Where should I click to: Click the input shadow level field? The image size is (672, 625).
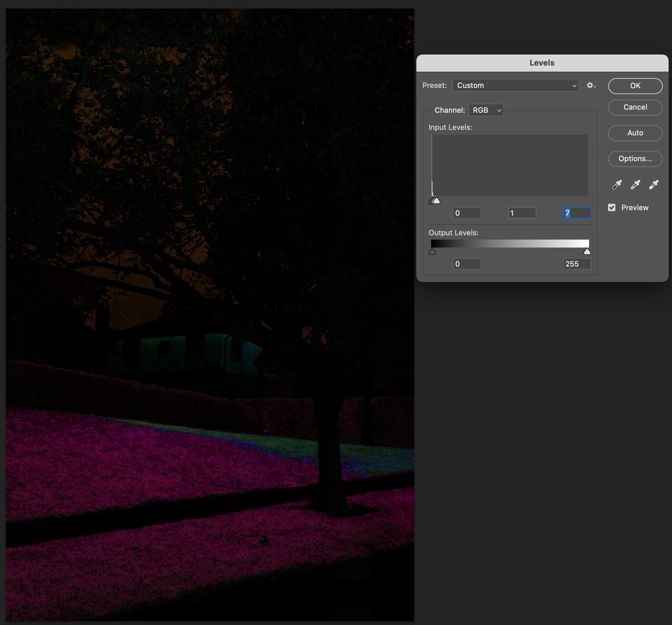pos(467,213)
